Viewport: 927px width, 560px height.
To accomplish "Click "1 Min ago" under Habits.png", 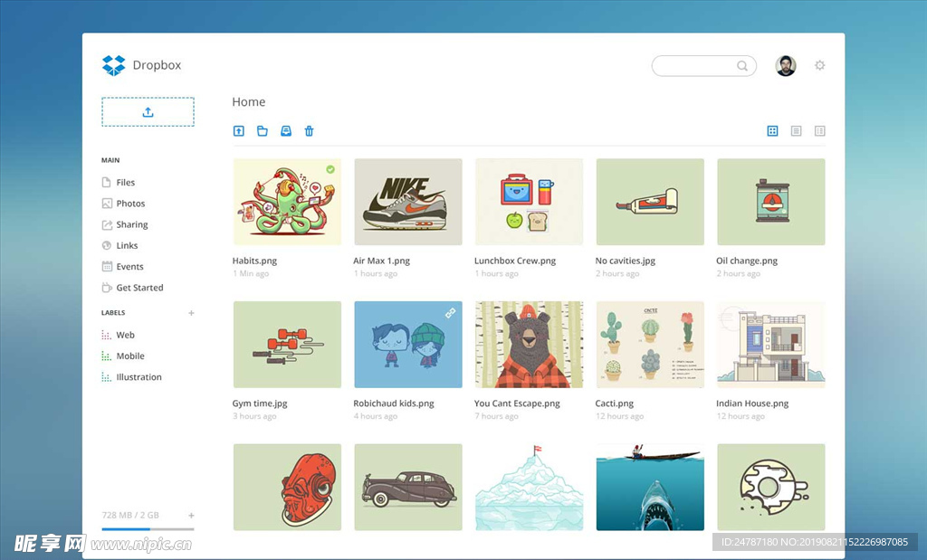I will (251, 274).
